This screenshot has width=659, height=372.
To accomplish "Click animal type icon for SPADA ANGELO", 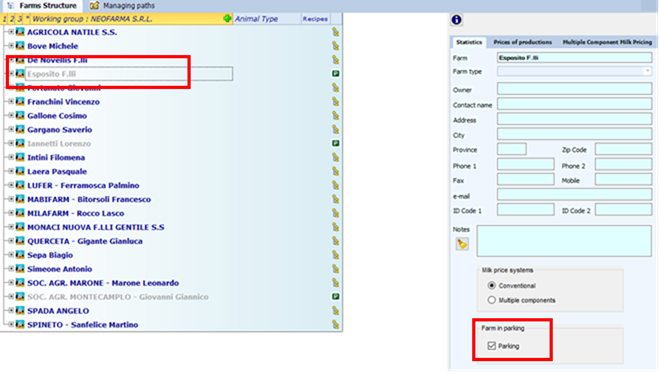I will [x=335, y=311].
